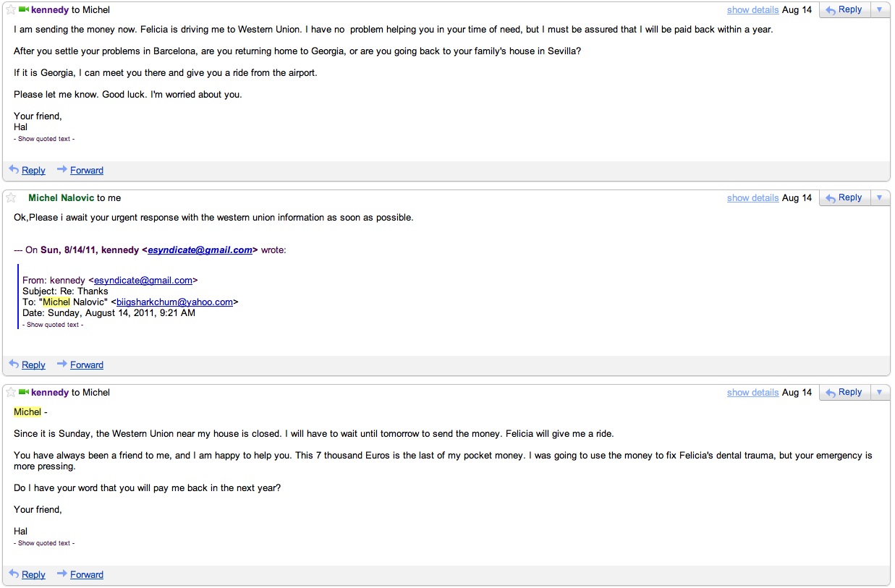Click bottom Reply link under Michel's message

coord(33,365)
